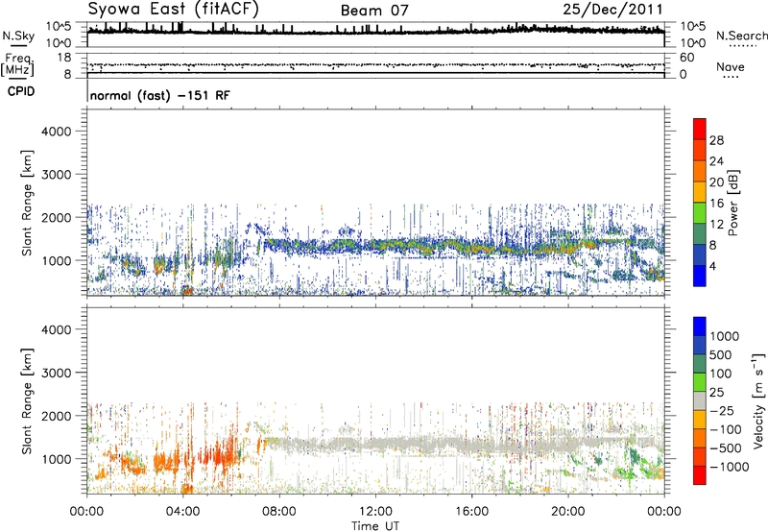Select the "N.Sky" legend label
The height and width of the screenshot is (532, 768).
[18, 36]
